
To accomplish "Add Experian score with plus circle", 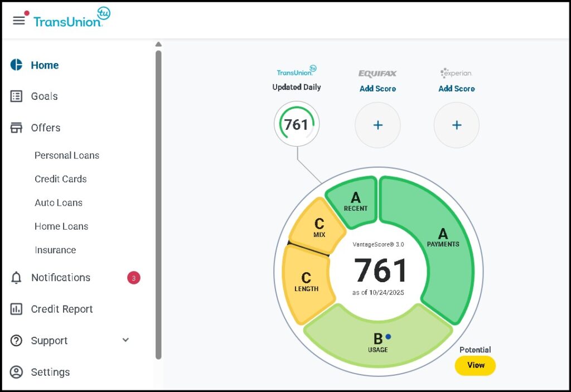I will (x=456, y=125).
